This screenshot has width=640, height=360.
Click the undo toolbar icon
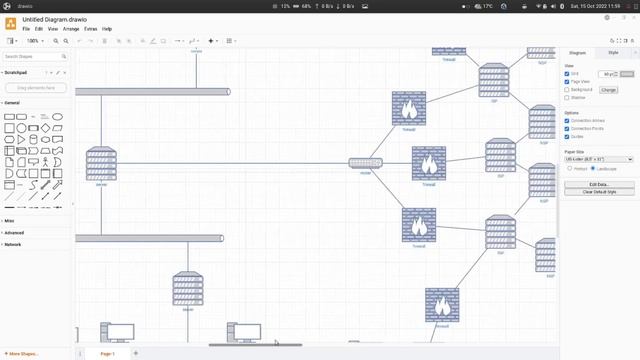coord(80,41)
